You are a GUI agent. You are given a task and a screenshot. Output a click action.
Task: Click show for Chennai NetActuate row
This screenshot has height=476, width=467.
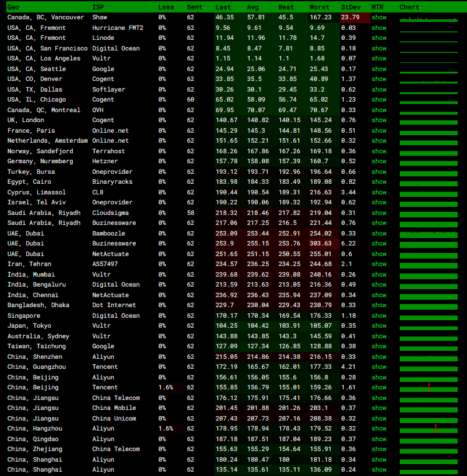pyautogui.click(x=379, y=295)
